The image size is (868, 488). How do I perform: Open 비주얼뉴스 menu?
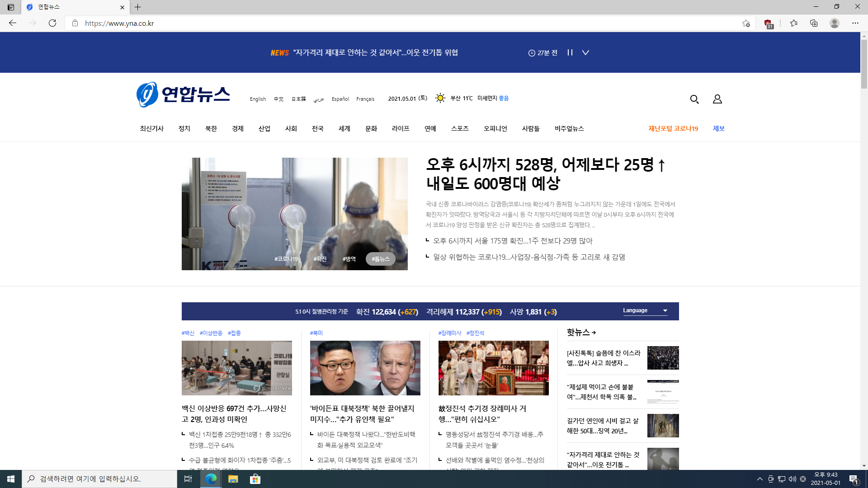(569, 129)
